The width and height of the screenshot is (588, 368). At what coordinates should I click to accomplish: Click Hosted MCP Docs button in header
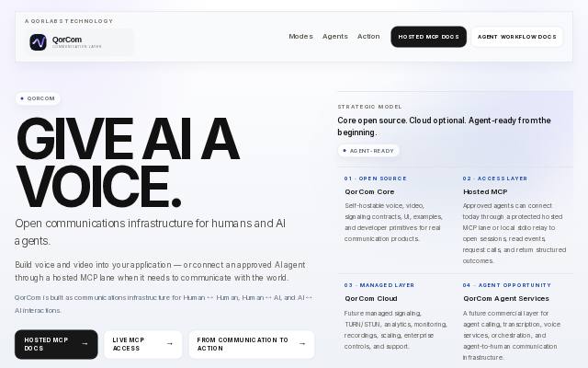(429, 37)
